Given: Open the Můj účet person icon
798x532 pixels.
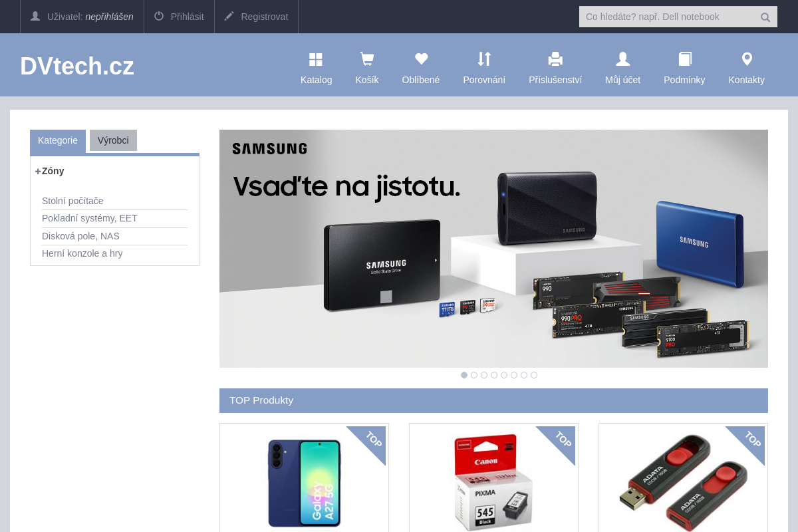Looking at the screenshot, I should 622,59.
